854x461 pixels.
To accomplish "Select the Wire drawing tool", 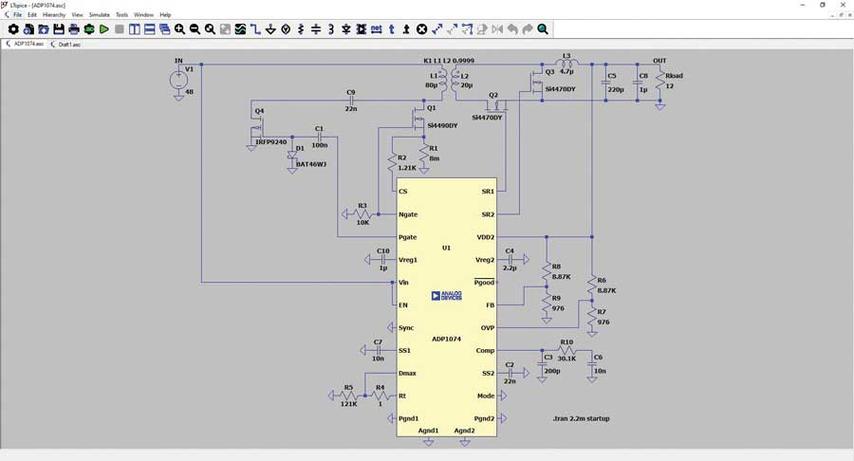I will click(x=255, y=29).
